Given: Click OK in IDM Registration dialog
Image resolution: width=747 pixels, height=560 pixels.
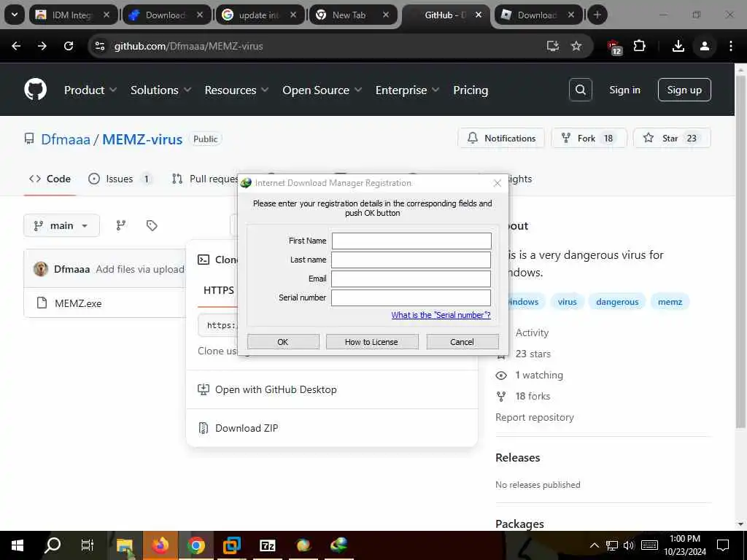Looking at the screenshot, I should pos(283,342).
